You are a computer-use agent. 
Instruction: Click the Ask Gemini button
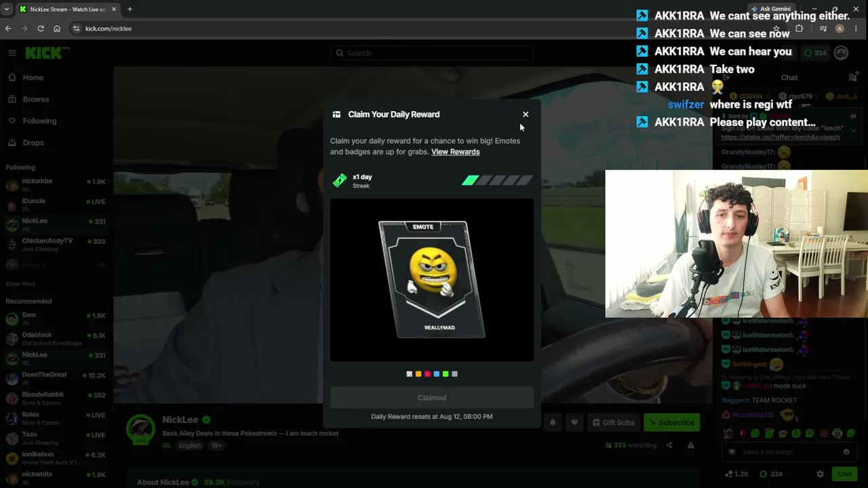tap(770, 9)
